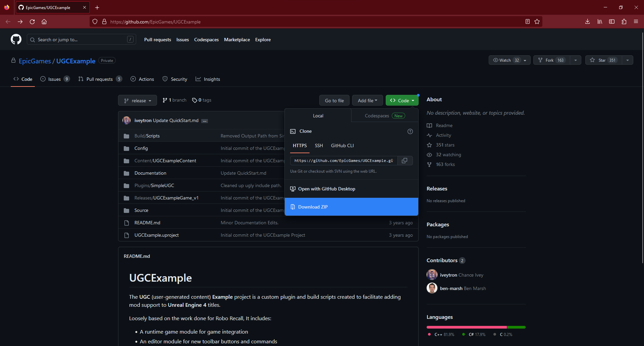Select the SSH clone option
This screenshot has height=346, width=644.
(319, 146)
